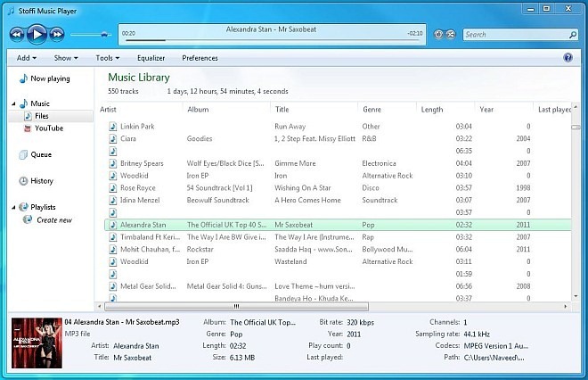Sort by the Last played column header

click(x=554, y=109)
